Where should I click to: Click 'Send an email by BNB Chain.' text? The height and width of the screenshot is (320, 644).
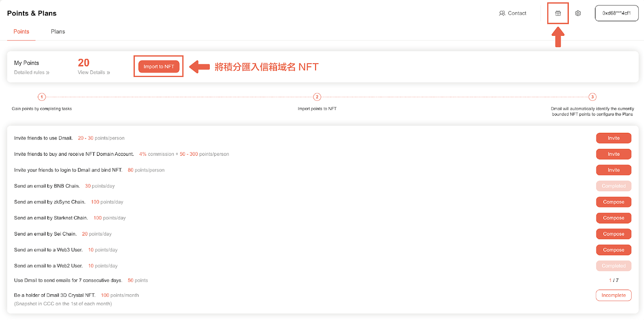[47, 186]
